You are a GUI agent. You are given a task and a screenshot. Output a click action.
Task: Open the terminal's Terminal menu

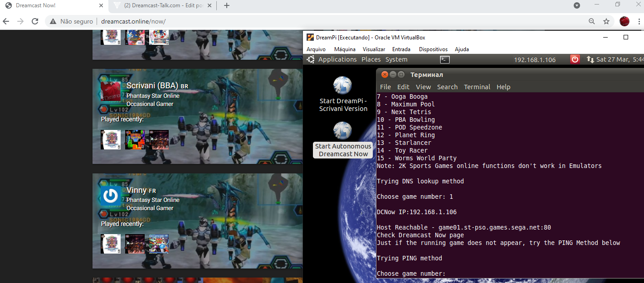click(477, 87)
